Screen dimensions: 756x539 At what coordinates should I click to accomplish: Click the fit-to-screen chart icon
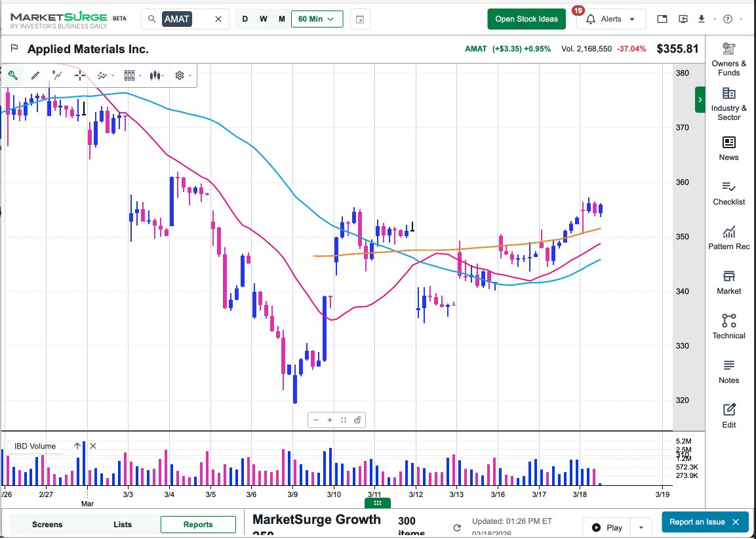tap(344, 420)
